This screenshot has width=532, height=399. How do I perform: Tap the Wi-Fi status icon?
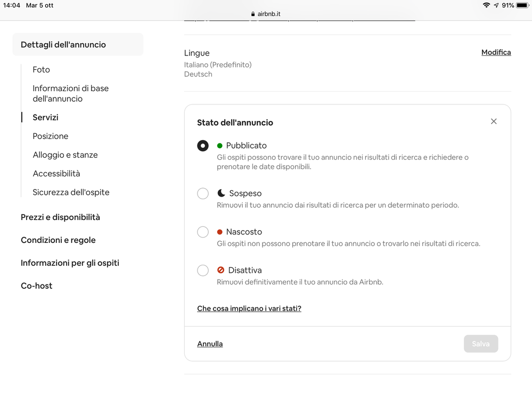[486, 5]
